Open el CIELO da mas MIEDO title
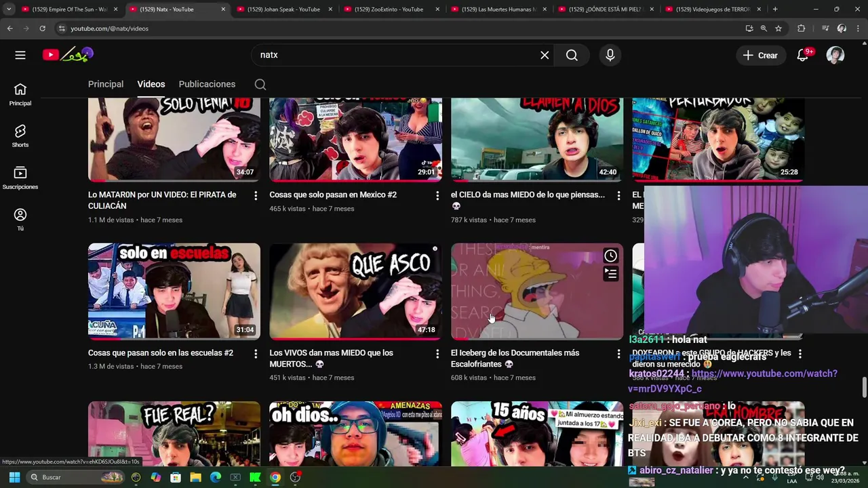Viewport: 868px width, 488px height. click(x=528, y=200)
